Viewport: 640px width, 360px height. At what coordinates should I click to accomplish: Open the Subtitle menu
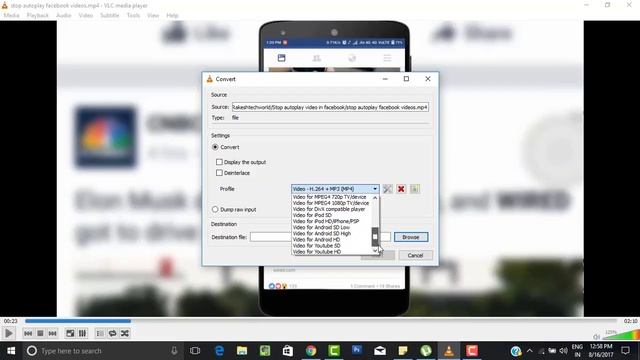[109, 15]
